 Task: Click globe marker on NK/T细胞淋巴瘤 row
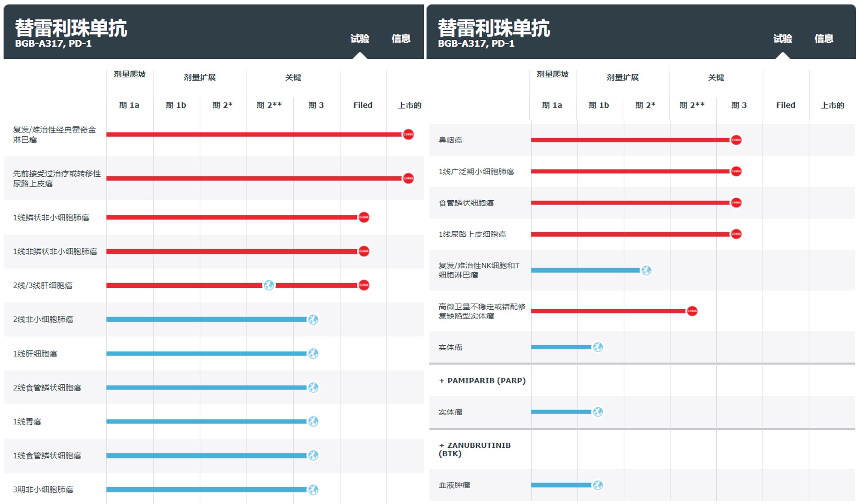click(x=646, y=270)
